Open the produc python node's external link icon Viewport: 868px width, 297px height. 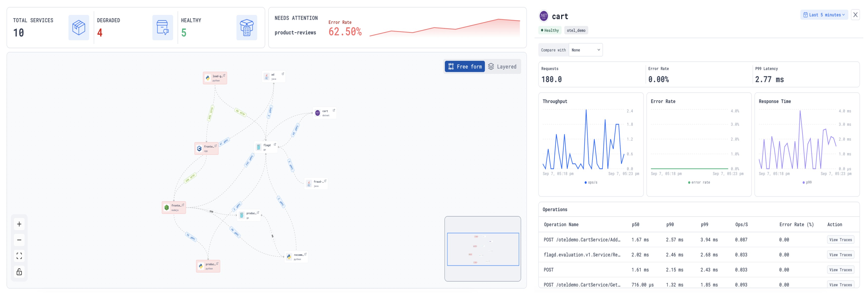click(217, 264)
